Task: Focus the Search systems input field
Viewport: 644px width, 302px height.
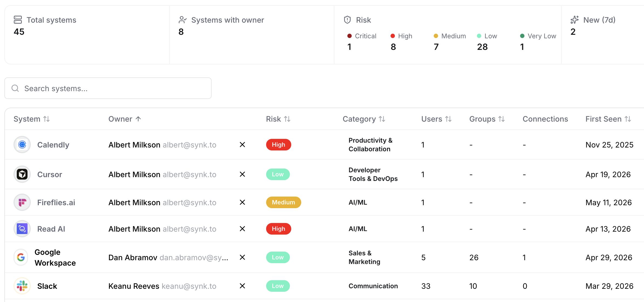Action: [108, 88]
